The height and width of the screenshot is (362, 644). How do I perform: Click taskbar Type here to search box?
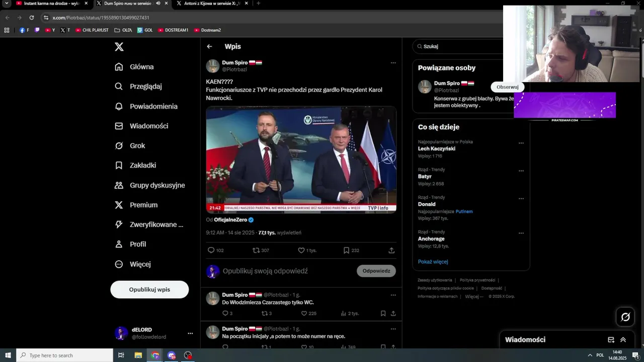point(64,355)
